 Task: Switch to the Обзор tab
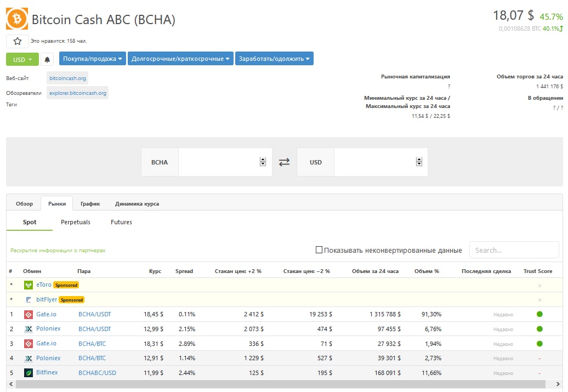[x=24, y=203]
